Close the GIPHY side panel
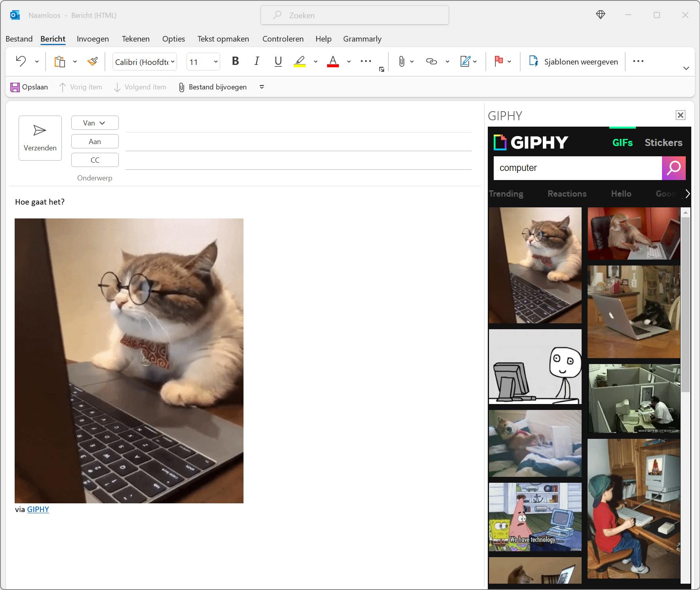 coord(681,115)
